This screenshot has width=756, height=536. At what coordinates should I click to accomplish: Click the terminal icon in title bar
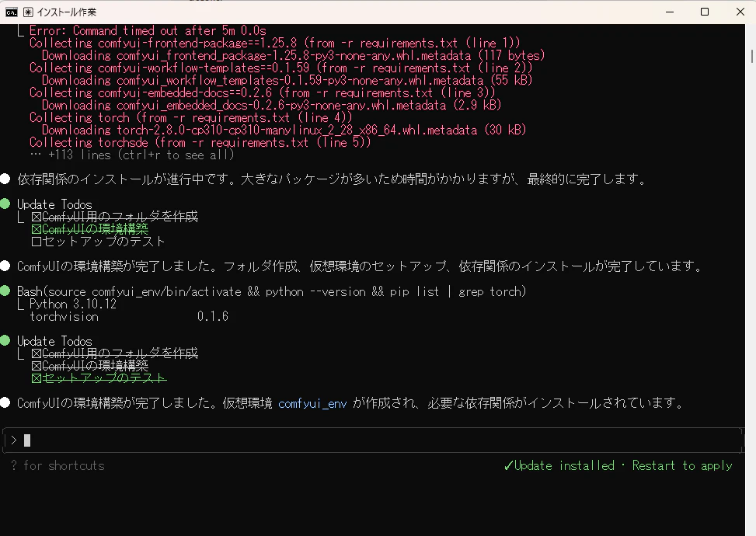coord(12,12)
